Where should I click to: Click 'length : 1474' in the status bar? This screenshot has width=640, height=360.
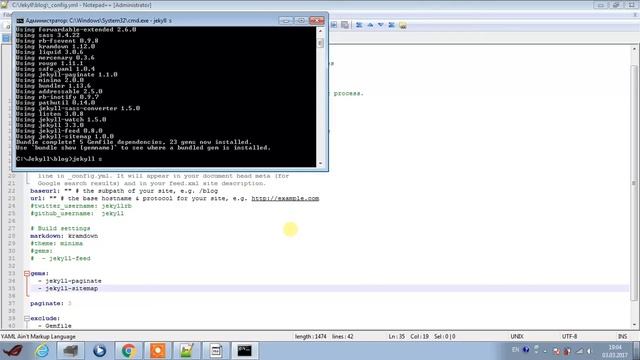(311, 337)
